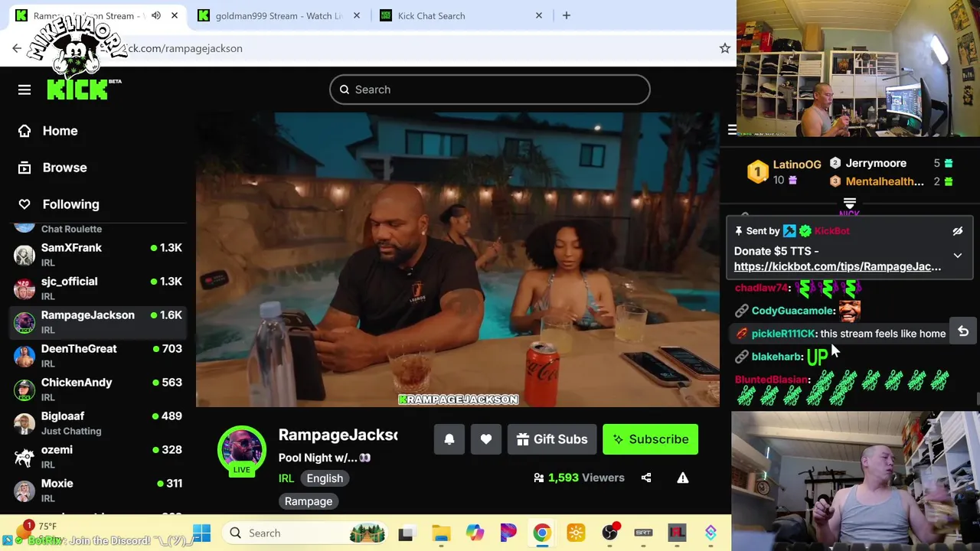
Task: Open Google Chrome from taskbar
Action: tap(542, 533)
